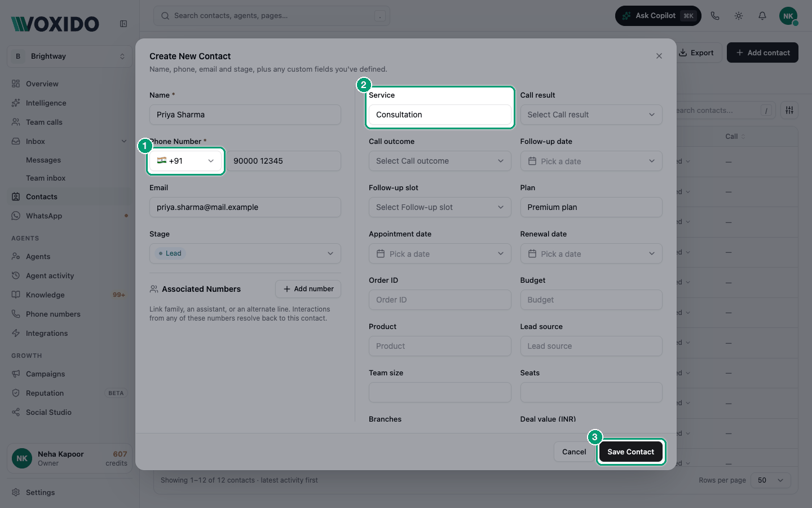The width and height of the screenshot is (812, 508).
Task: Open Intelligence in the sidebar
Action: (x=70, y=103)
